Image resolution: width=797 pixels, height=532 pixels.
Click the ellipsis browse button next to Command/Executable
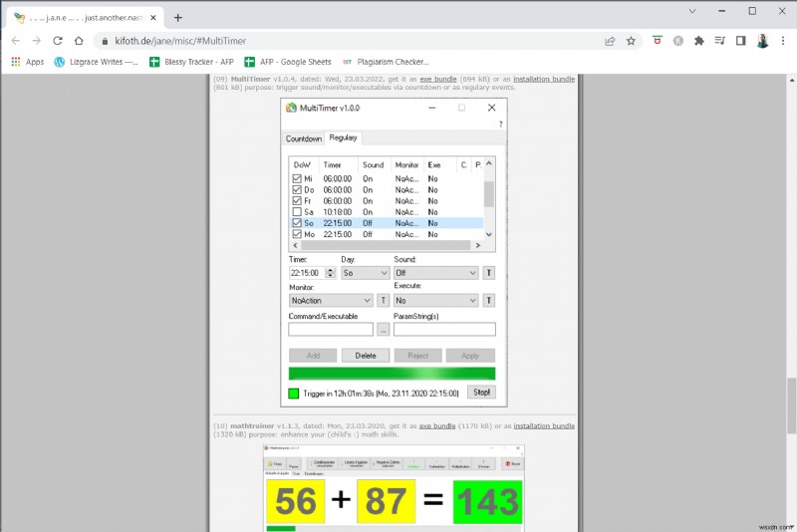(383, 329)
